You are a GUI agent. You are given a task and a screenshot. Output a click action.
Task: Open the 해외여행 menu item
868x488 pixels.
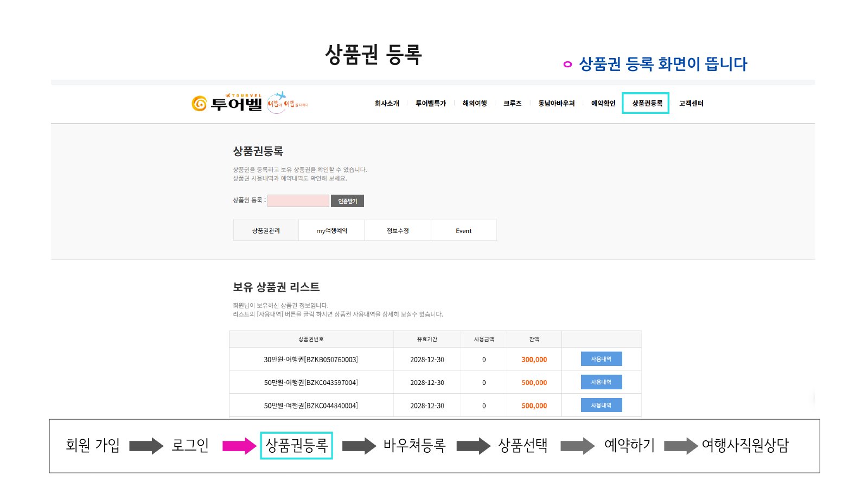pyautogui.click(x=475, y=103)
